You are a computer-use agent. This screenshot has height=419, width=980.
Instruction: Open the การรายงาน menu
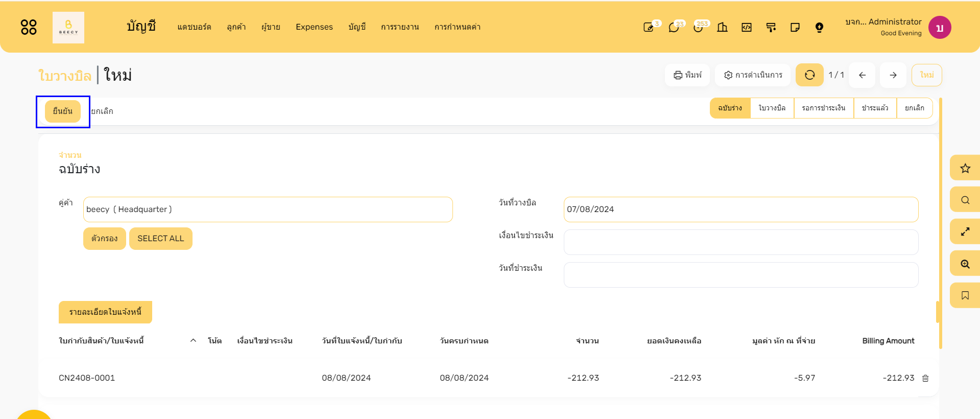pos(400,27)
